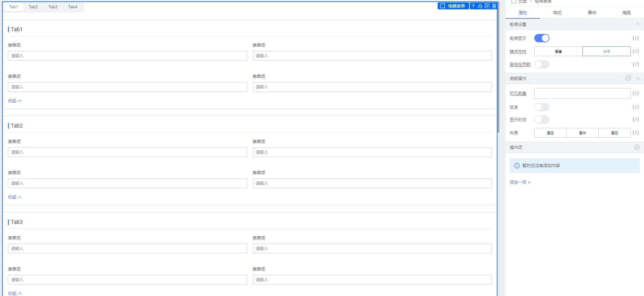Click the lock icon in component toolbar

pyautogui.click(x=480, y=6)
